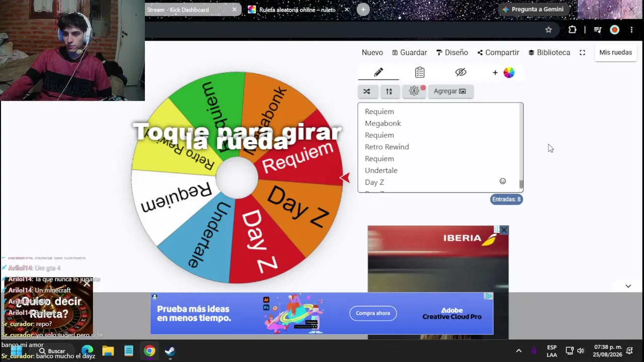This screenshot has height=362, width=644.
Task: Click Compra ahora in Adobe ad
Action: click(x=373, y=313)
